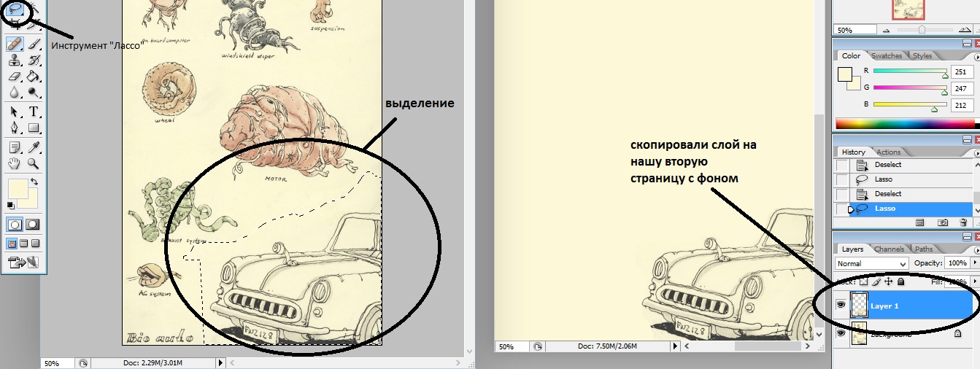Open left document status bar menu arrow
The image size is (980, 369).
tap(220, 362)
